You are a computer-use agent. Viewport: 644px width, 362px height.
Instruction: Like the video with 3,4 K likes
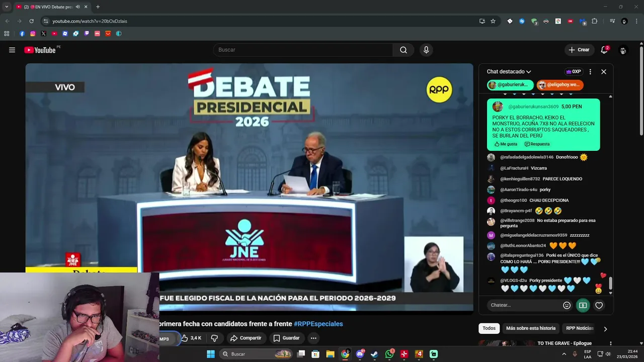point(191,338)
